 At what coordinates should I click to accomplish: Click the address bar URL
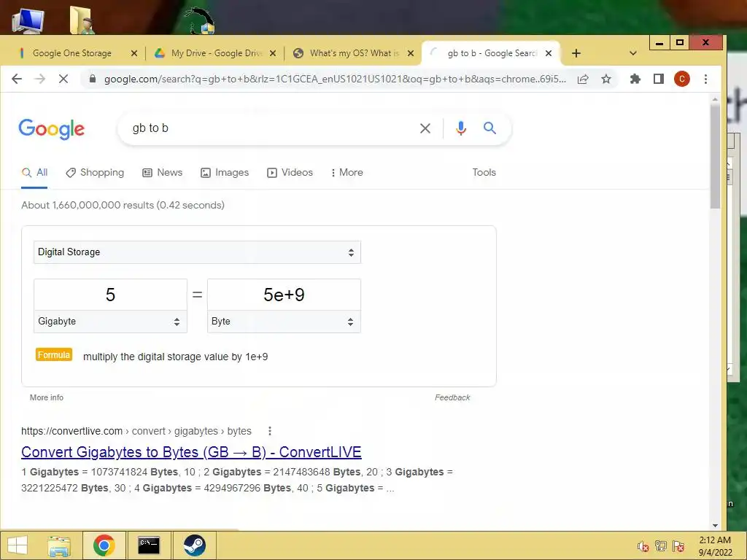tap(335, 79)
